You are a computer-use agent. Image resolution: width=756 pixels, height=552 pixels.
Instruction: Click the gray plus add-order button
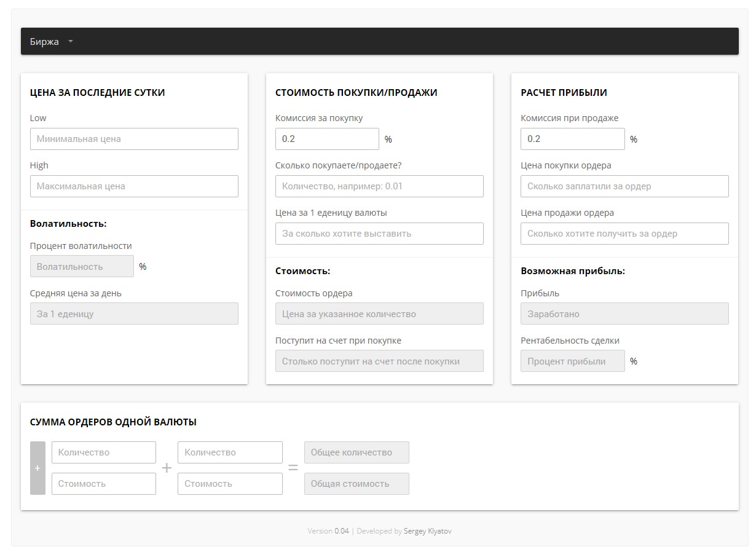37,468
